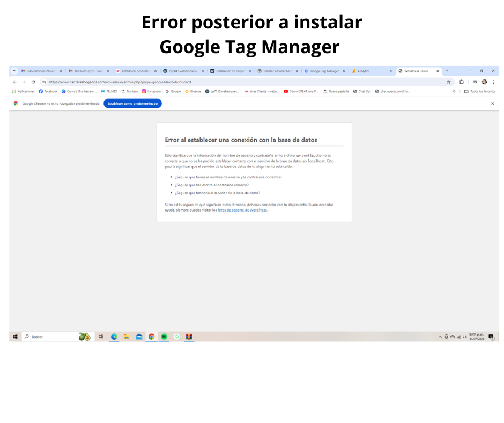Open WhatsApp from the taskbar
Viewport: 504px width, 423px height.
click(176, 337)
